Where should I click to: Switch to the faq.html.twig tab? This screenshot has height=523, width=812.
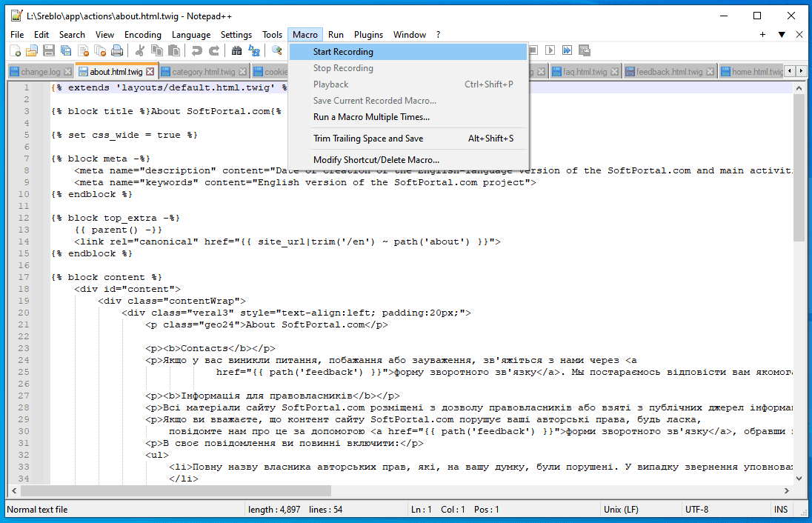point(585,71)
